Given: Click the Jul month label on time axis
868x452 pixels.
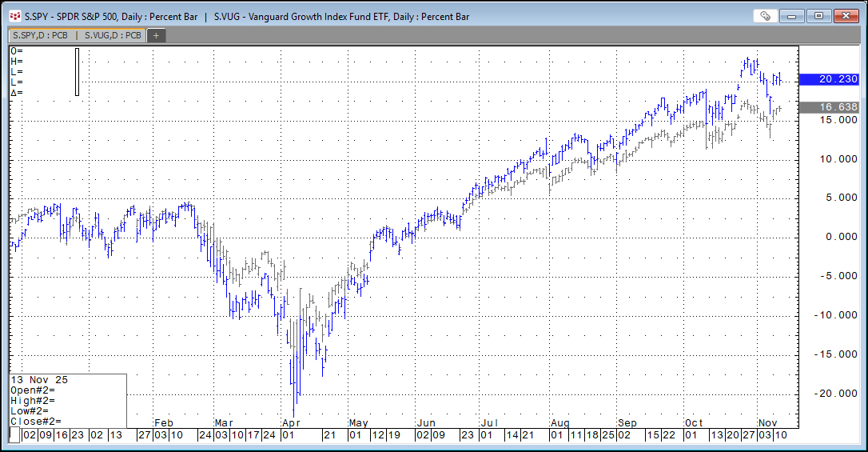Looking at the screenshot, I should coord(489,422).
